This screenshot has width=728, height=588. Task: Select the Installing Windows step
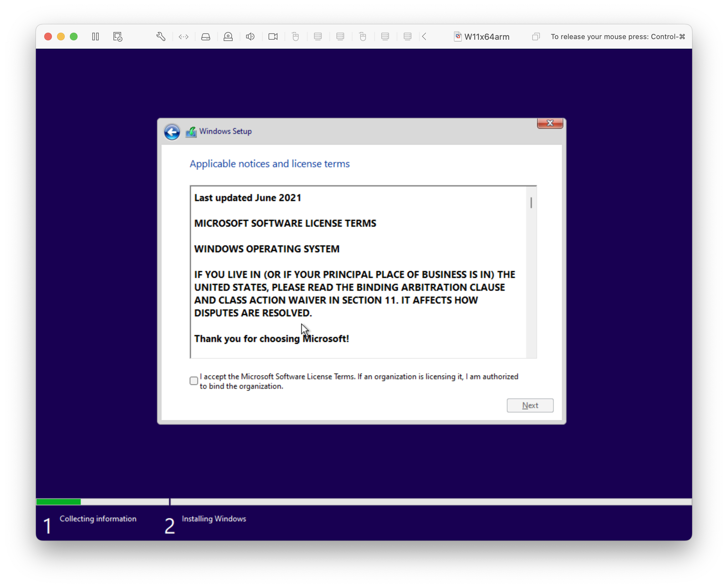tap(214, 519)
